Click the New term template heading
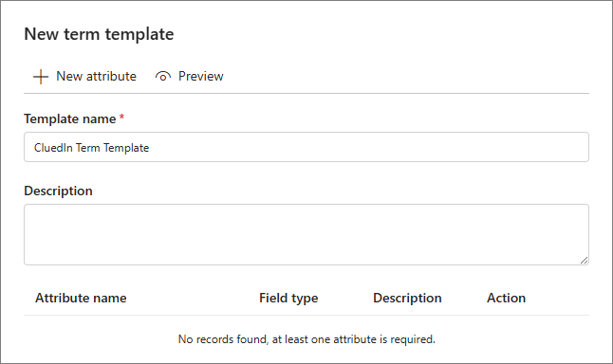The height and width of the screenshot is (364, 613). (99, 34)
